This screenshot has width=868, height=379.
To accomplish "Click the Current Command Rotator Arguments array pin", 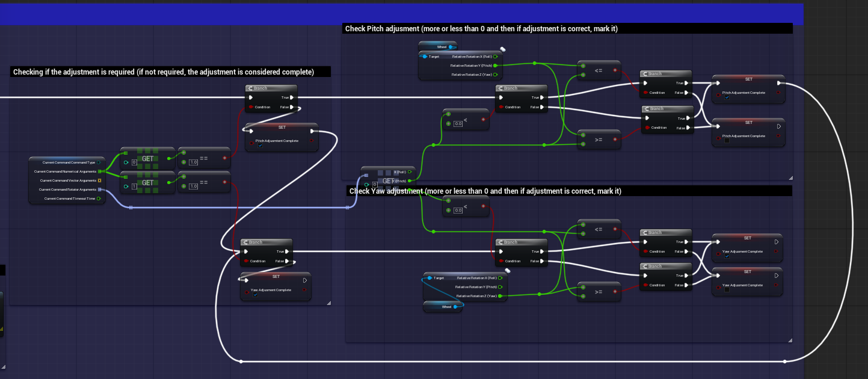I will pos(99,189).
